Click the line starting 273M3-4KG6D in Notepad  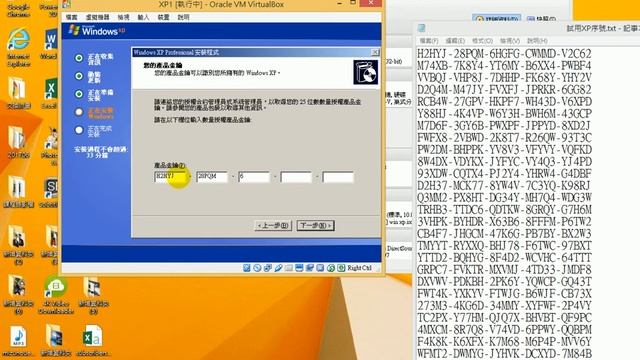(x=504, y=305)
